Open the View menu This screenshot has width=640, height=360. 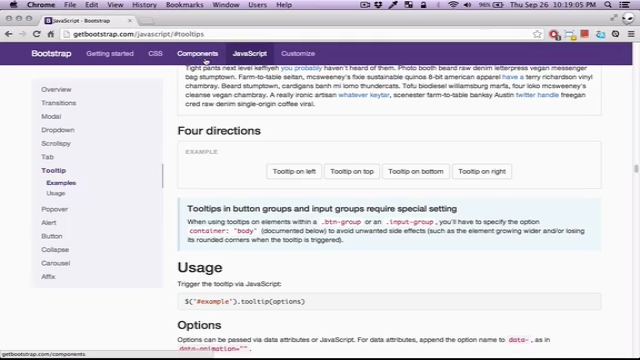pos(115,5)
